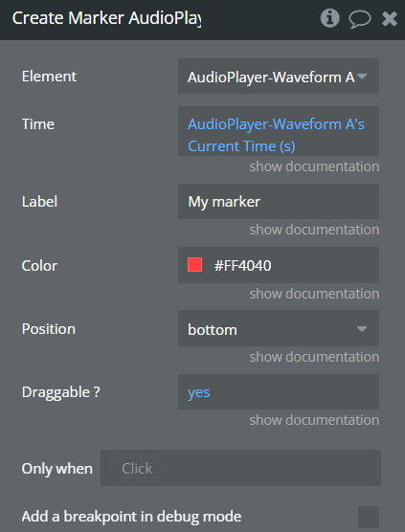The image size is (405, 532).
Task: Click the My marker label field
Action: pos(279,202)
